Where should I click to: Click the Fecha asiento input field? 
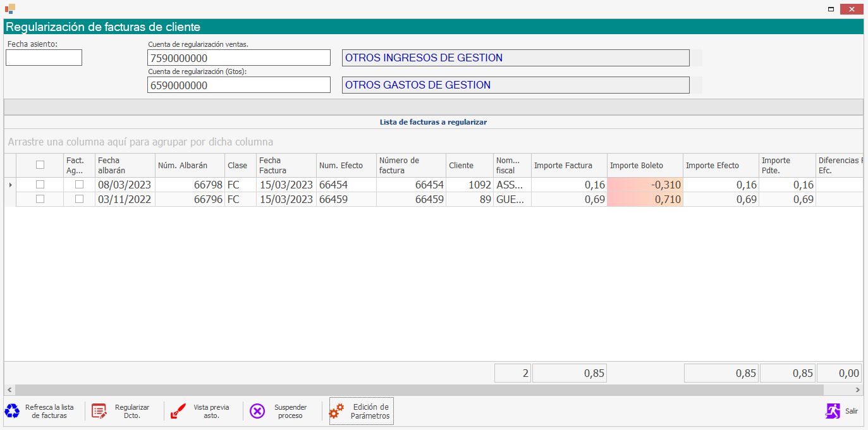[44, 58]
